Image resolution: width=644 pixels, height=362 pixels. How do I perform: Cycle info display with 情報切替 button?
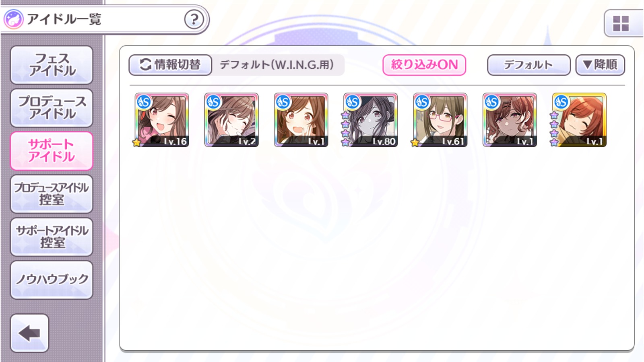click(170, 65)
